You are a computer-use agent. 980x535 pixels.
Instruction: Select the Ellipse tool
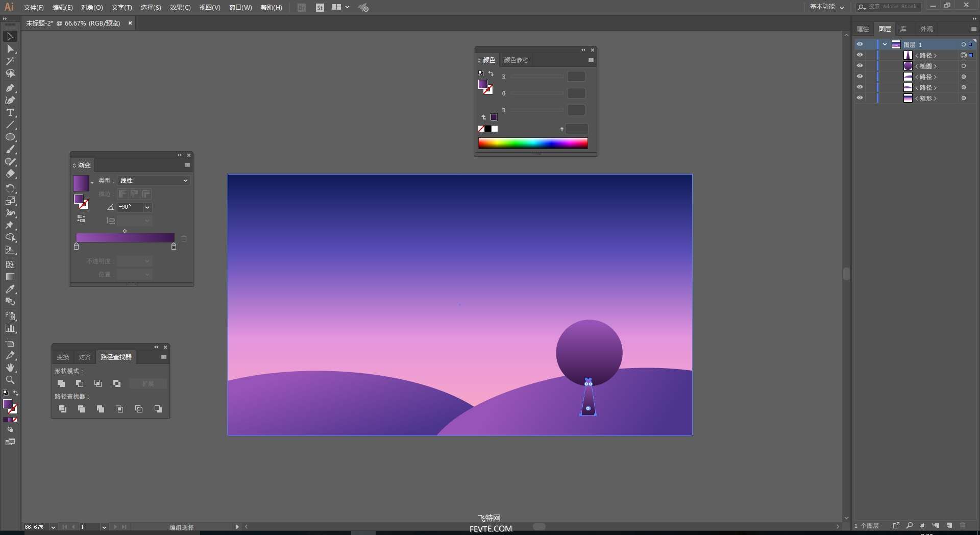click(10, 137)
